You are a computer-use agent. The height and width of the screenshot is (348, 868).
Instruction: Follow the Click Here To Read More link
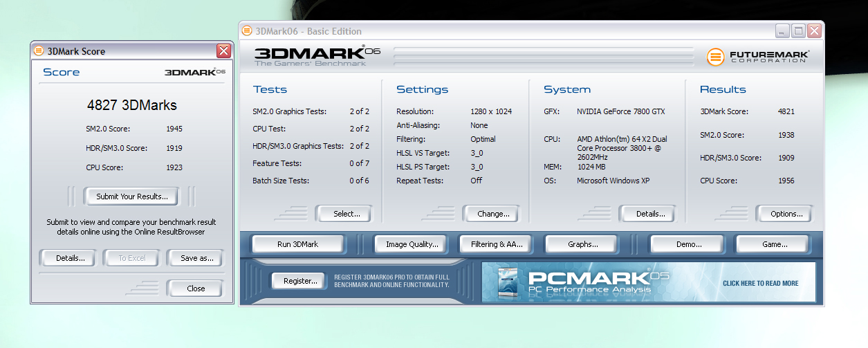[x=760, y=283]
